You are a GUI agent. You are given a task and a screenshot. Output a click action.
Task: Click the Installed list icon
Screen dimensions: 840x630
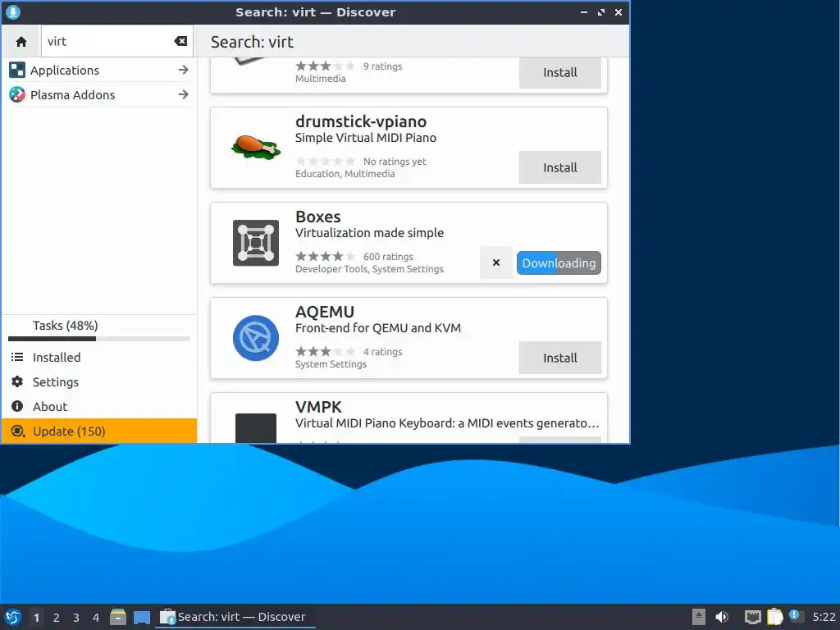click(17, 358)
